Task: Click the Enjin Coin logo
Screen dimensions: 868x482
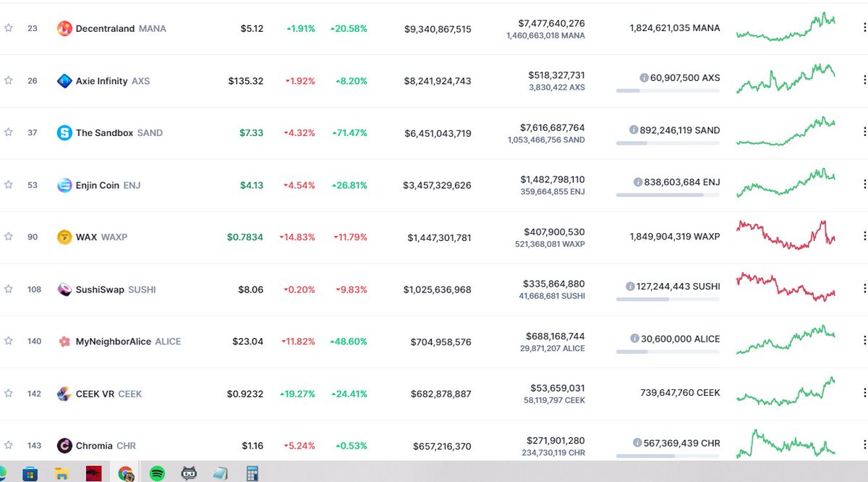Action: click(x=64, y=185)
